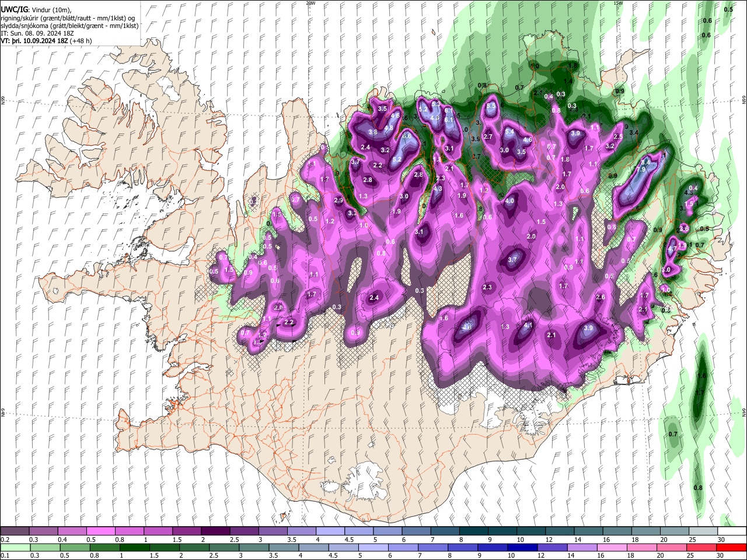
Task: Click the 15W longitude label at top edge
Action: coord(618,3)
